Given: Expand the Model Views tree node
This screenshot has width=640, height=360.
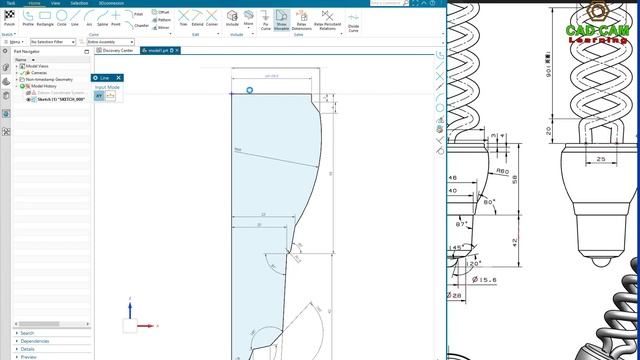Looking at the screenshot, I should [x=17, y=66].
